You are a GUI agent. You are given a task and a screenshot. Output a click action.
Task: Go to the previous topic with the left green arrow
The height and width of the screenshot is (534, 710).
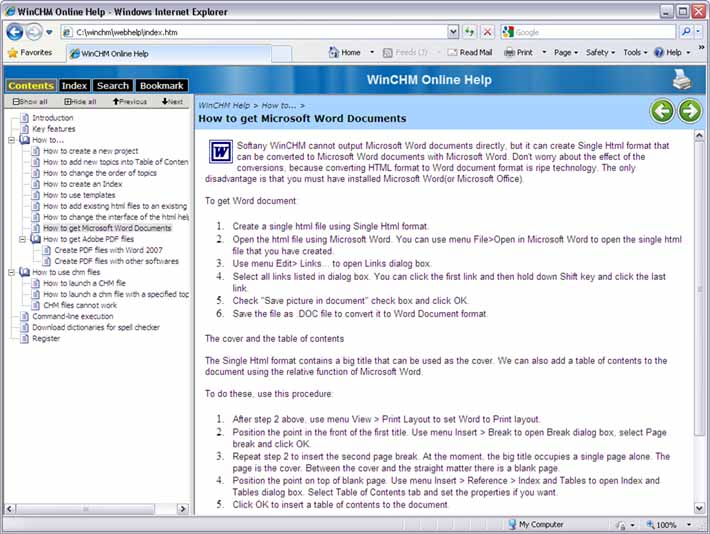coord(662,110)
